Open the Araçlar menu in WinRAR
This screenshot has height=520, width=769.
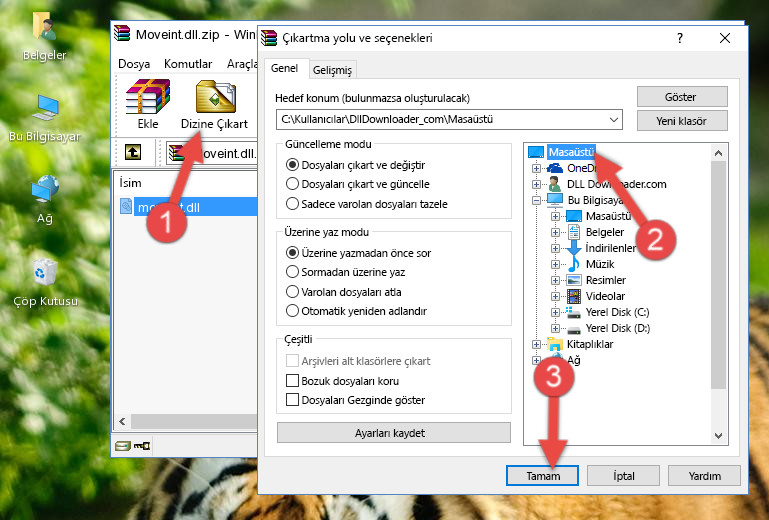tap(242, 64)
